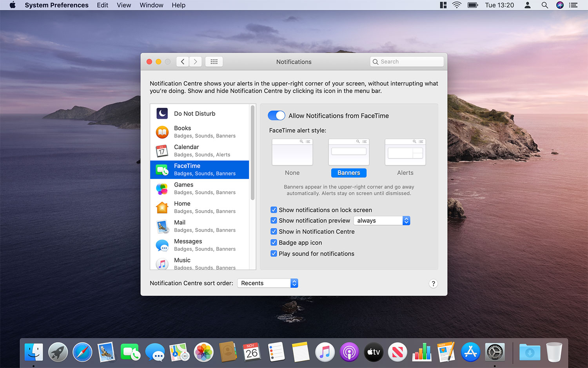588x368 pixels.
Task: Open Home app notification preferences
Action: (x=200, y=207)
